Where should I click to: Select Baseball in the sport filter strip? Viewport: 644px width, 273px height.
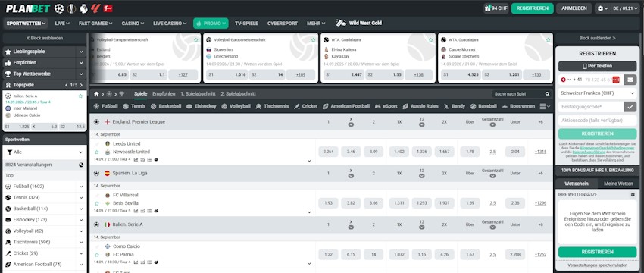coord(483,106)
